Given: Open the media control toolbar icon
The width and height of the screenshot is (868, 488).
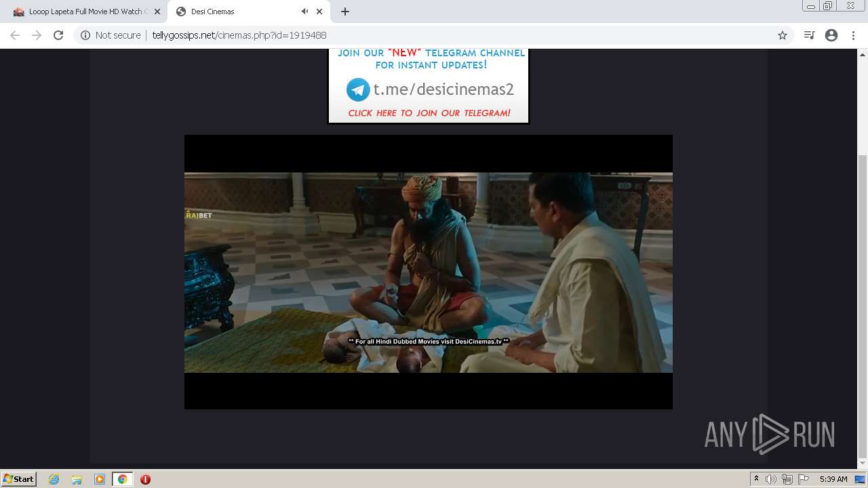Looking at the screenshot, I should 809,35.
